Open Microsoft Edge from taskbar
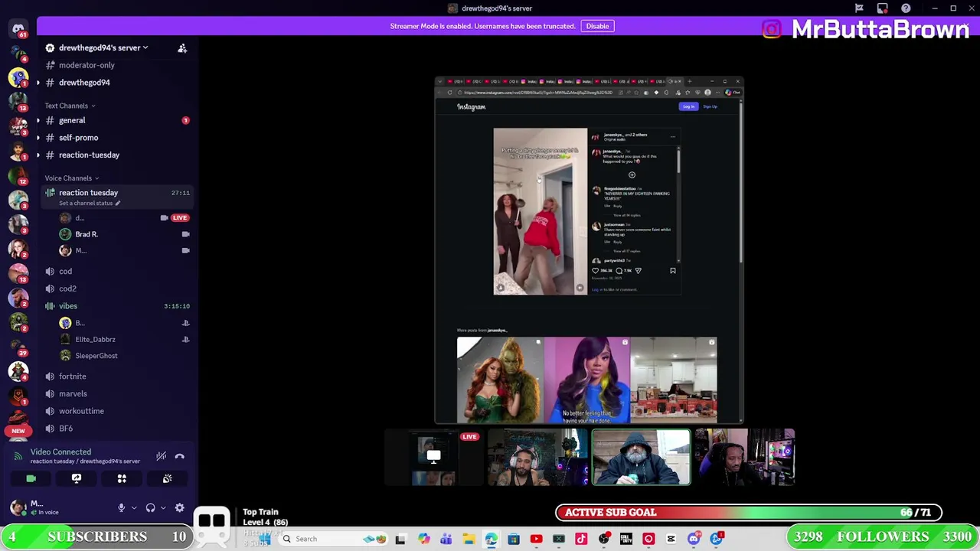This screenshot has height=551, width=980. coord(491,539)
